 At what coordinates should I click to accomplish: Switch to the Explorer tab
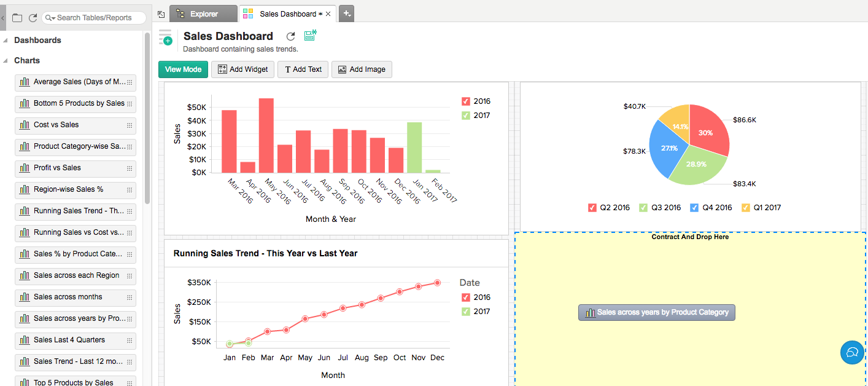(203, 14)
